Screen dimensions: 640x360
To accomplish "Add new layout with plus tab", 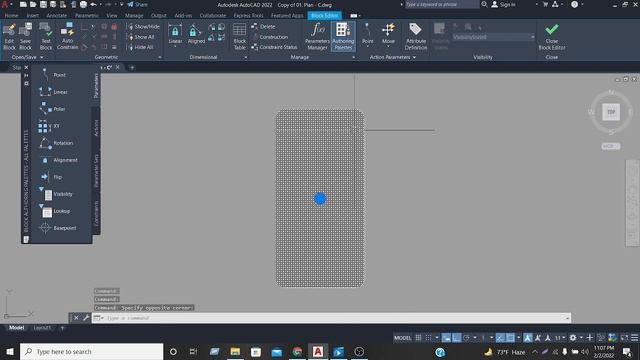I will [62, 328].
